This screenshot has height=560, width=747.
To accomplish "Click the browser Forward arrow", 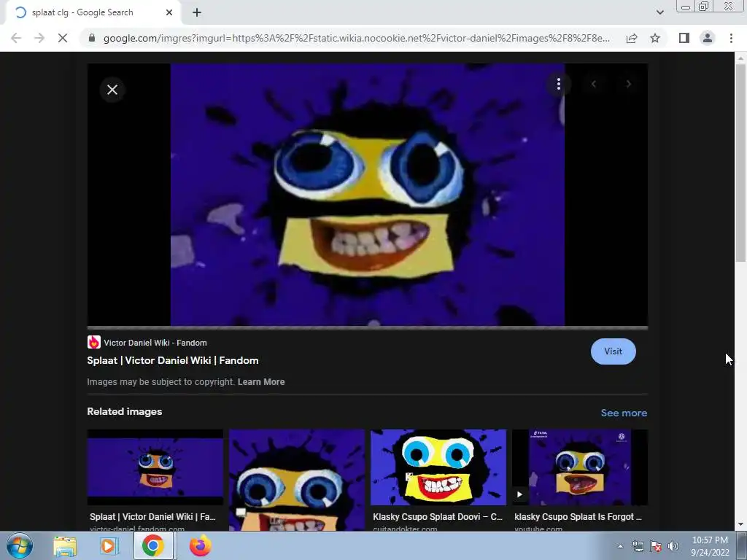I will click(x=39, y=38).
